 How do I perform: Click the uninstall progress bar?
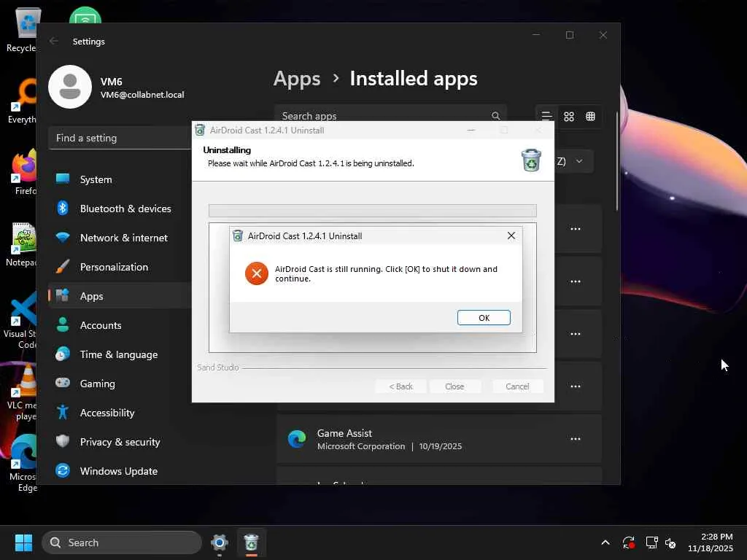(x=373, y=211)
